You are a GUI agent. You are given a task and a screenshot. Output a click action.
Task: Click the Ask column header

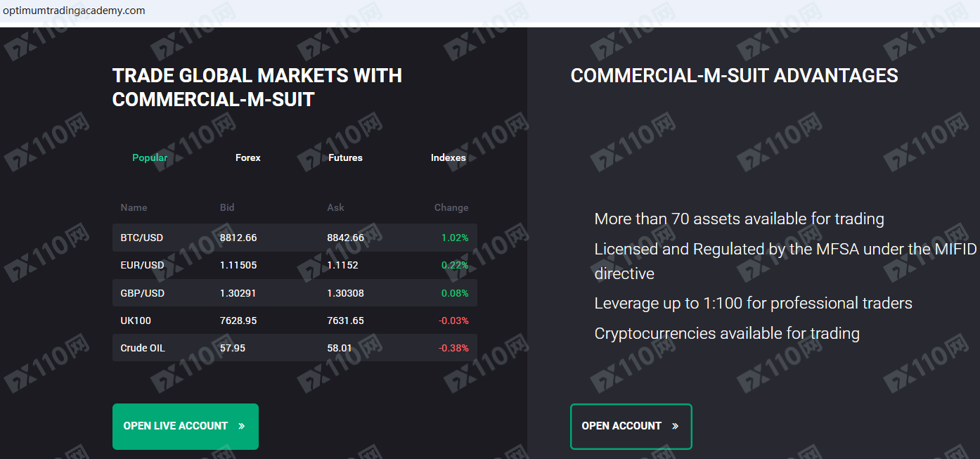click(335, 207)
